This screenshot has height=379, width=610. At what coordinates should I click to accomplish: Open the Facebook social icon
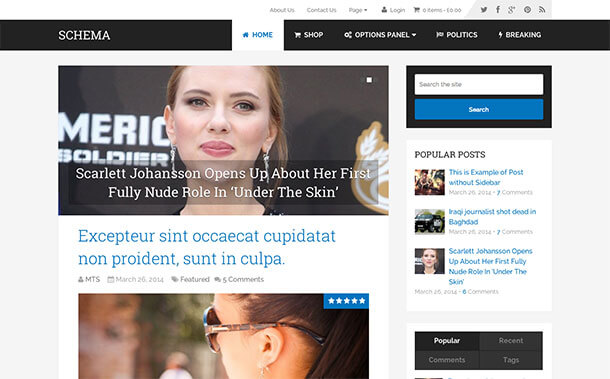[x=498, y=10]
